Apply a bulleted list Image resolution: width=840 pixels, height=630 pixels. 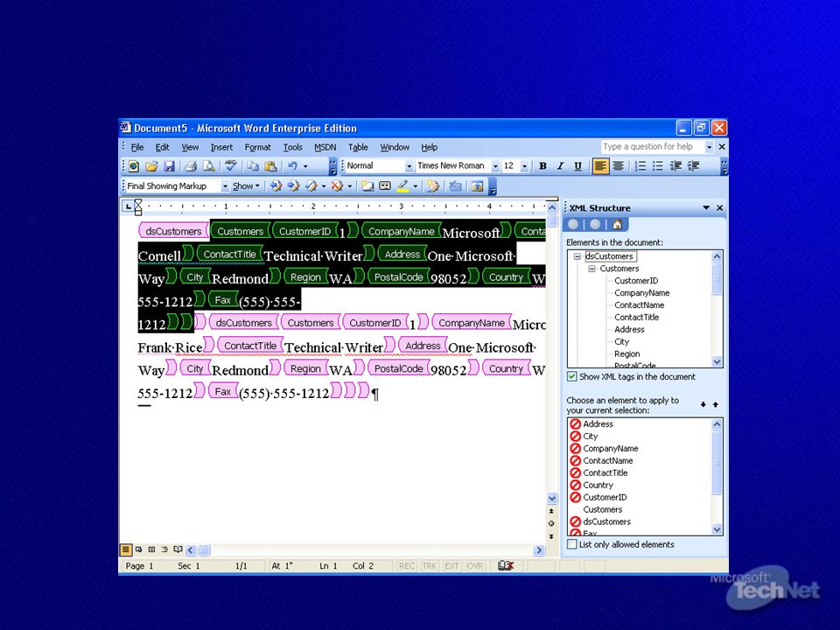click(658, 166)
